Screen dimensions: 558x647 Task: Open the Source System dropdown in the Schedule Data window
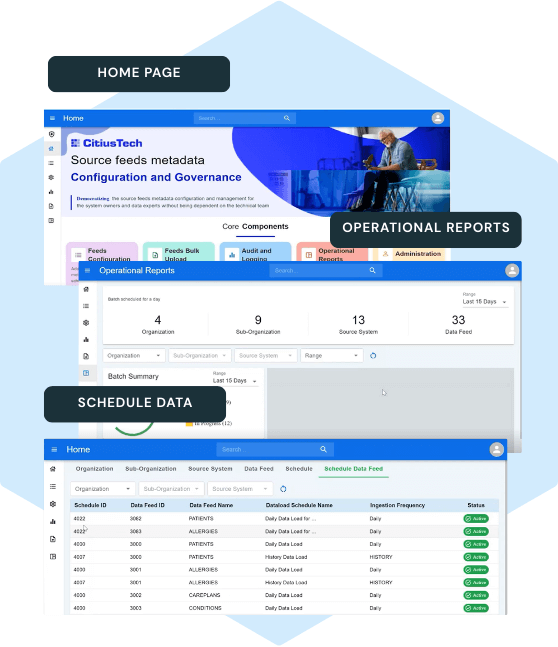click(240, 489)
